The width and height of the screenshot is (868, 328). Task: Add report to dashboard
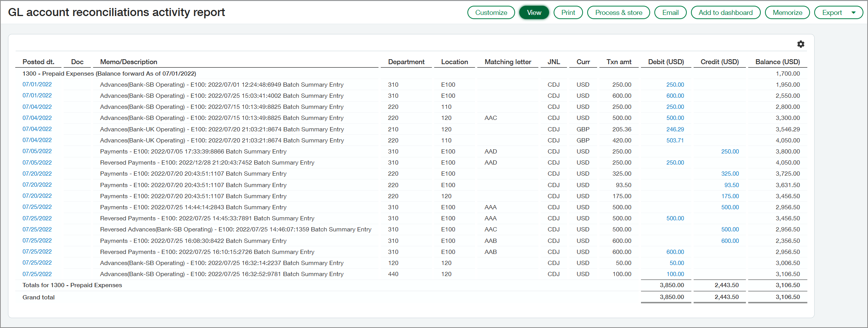pos(725,13)
